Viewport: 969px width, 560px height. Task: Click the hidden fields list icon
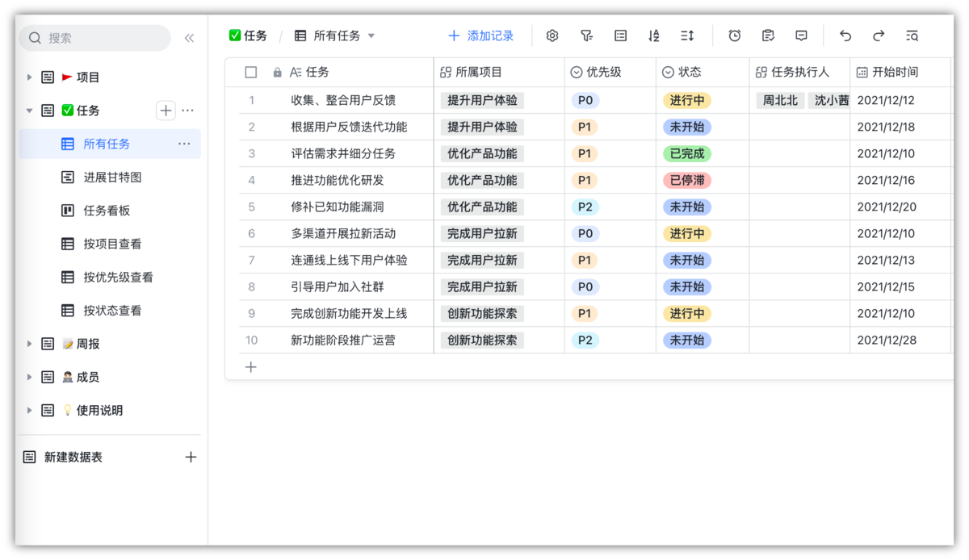[620, 36]
